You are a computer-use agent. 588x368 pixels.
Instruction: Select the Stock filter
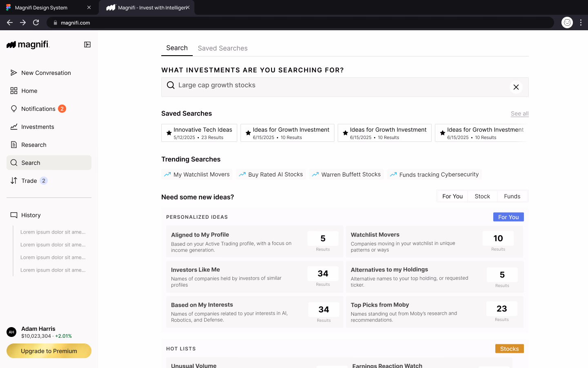pos(482,196)
